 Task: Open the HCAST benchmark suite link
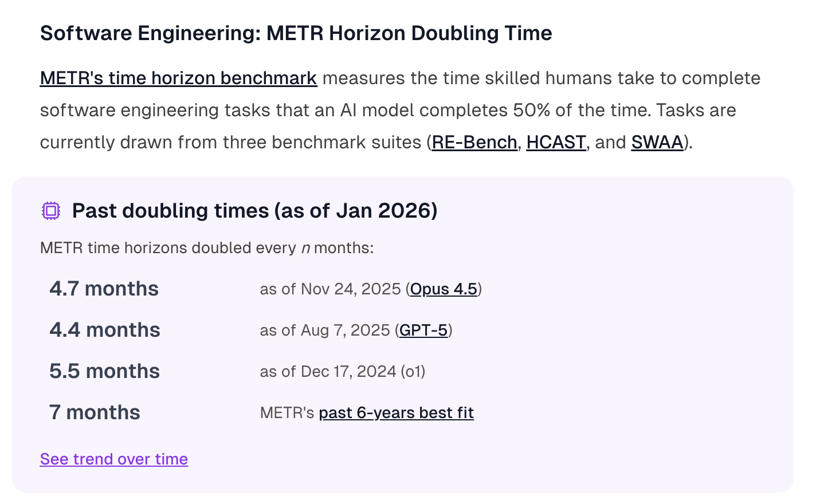(x=556, y=142)
